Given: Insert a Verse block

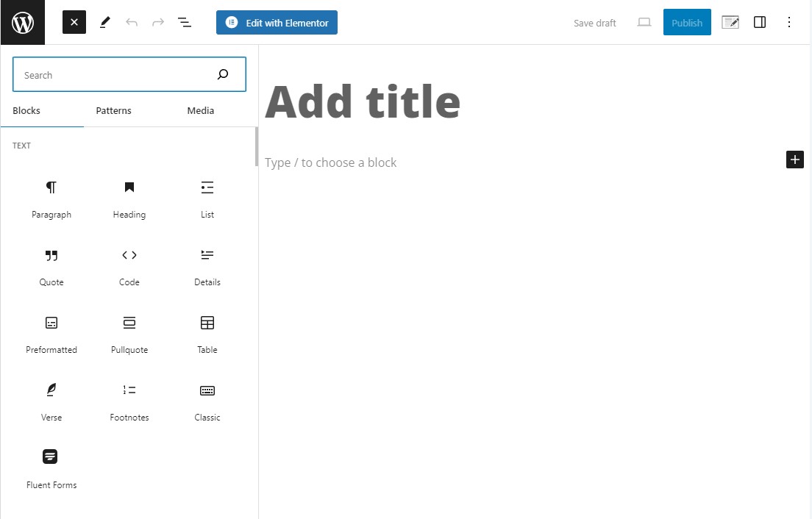Looking at the screenshot, I should point(51,403).
